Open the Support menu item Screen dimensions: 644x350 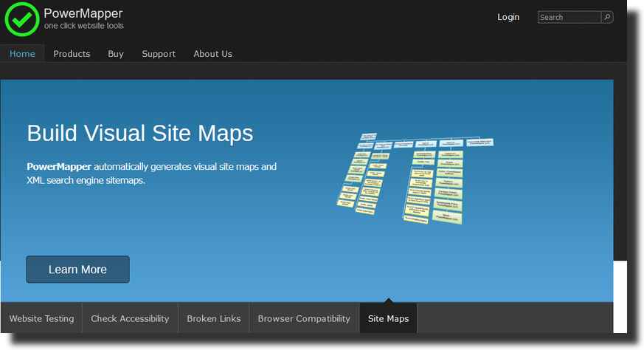(x=159, y=54)
